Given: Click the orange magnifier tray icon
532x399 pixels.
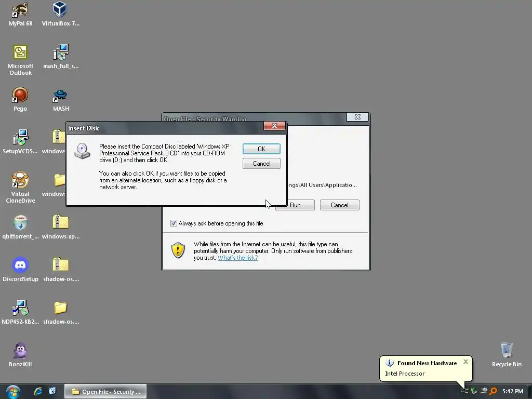Looking at the screenshot, I should click(494, 391).
